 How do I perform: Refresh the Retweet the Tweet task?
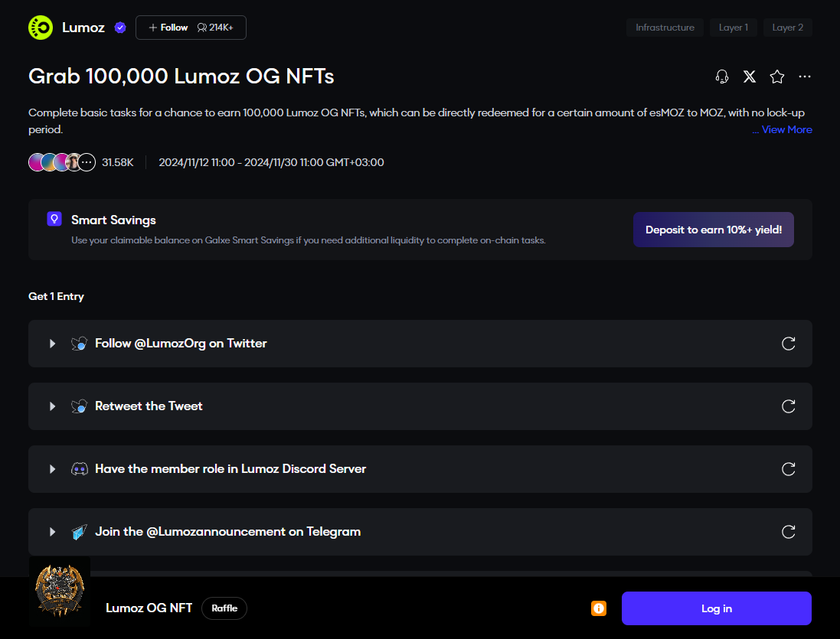click(x=788, y=406)
